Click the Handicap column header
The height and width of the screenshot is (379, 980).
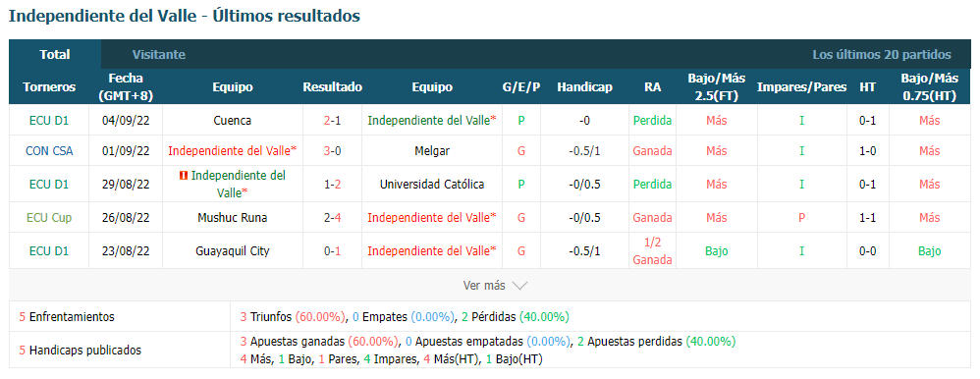point(584,87)
